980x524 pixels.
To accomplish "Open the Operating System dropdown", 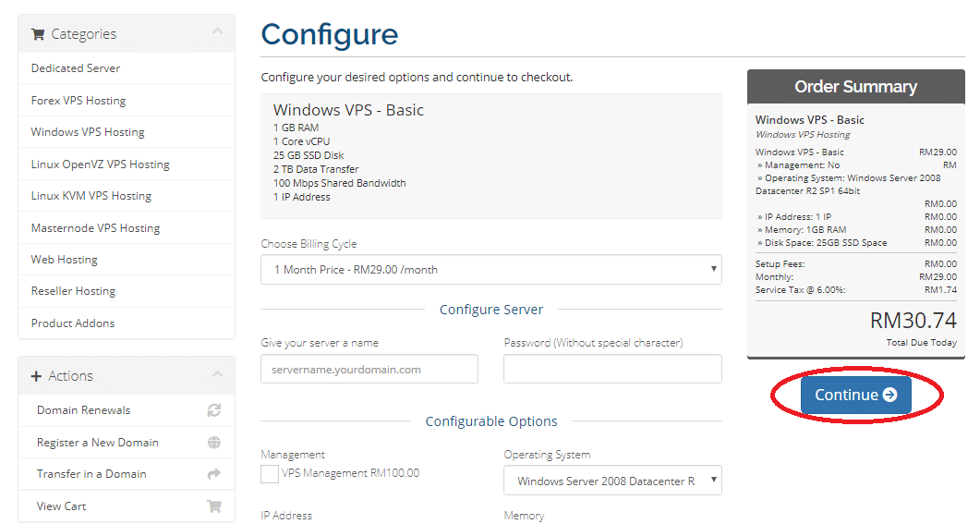I will point(612,481).
